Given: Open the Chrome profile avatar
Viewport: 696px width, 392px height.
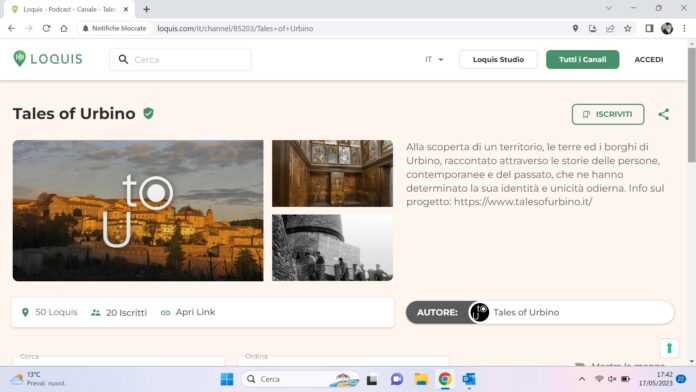Looking at the screenshot, I should [x=667, y=28].
